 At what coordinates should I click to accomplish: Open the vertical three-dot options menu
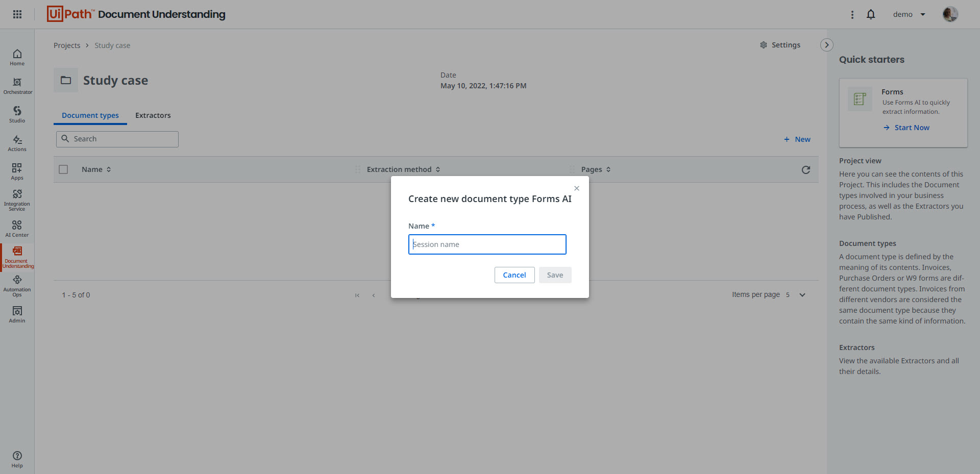click(x=852, y=15)
